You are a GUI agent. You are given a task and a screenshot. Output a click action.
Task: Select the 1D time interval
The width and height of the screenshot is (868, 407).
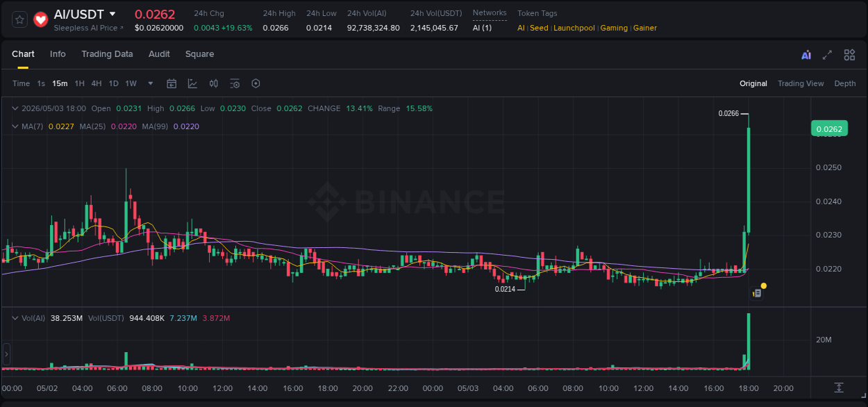click(x=113, y=83)
